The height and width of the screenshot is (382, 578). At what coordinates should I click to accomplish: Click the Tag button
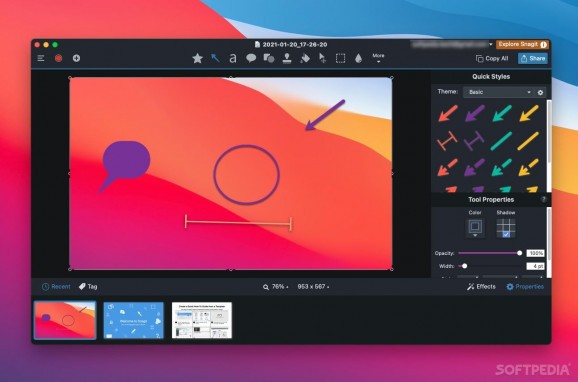[x=88, y=286]
